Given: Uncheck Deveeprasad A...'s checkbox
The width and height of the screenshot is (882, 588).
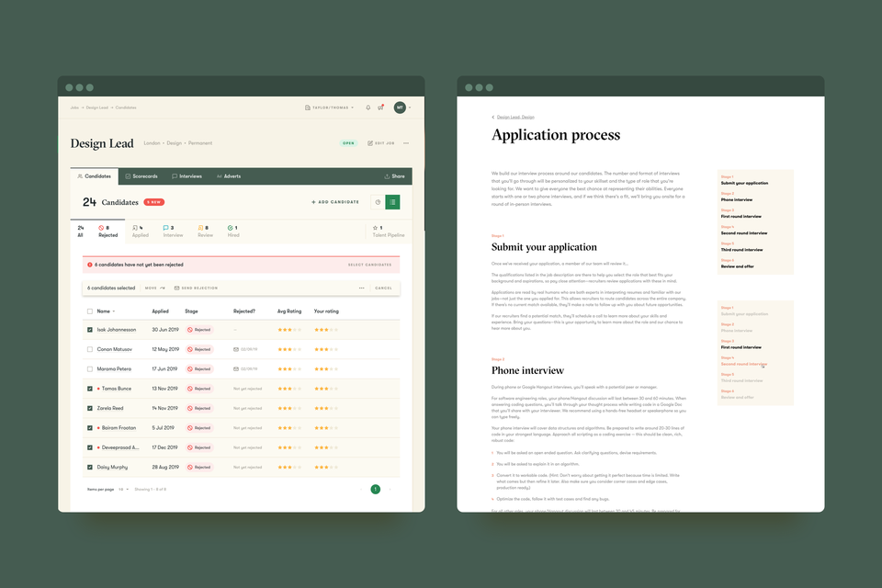Looking at the screenshot, I should tap(90, 448).
